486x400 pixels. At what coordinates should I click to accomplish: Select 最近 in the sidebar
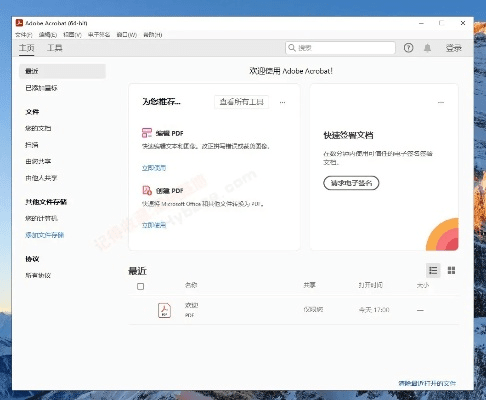[x=62, y=71]
